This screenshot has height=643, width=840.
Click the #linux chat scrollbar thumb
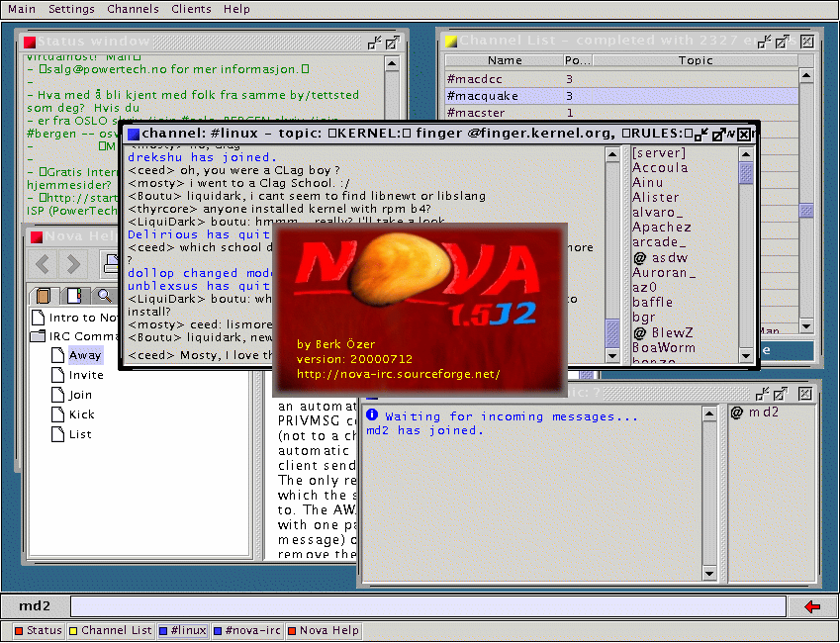(612, 333)
